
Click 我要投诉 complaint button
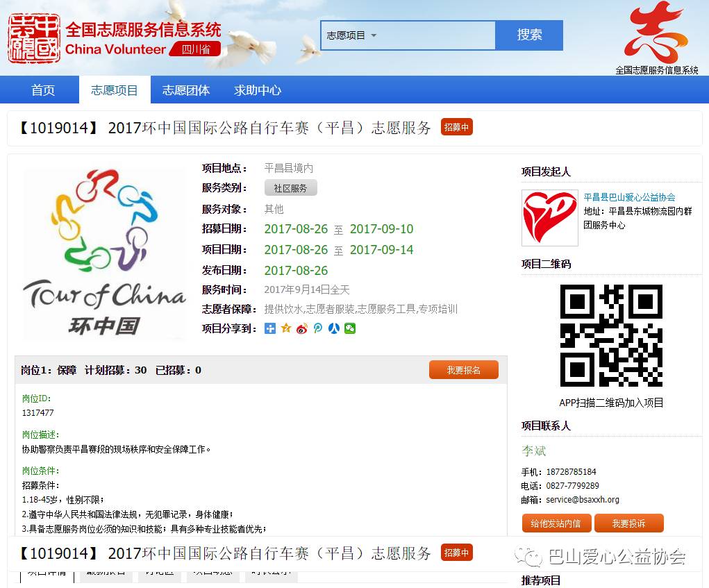point(628,523)
